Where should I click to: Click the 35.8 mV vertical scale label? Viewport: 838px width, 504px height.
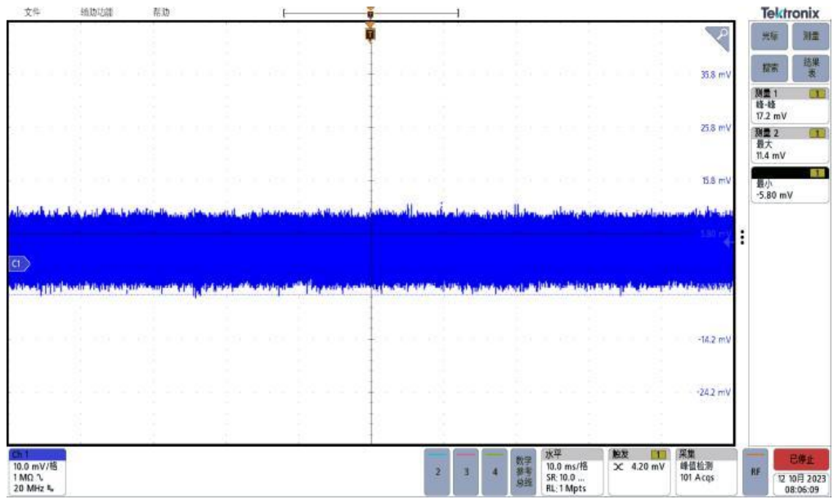click(715, 75)
